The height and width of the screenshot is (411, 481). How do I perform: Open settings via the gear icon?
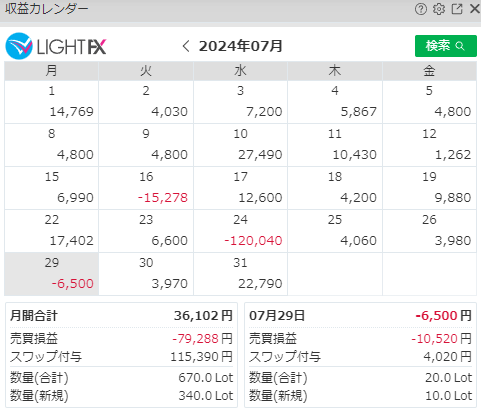(439, 9)
